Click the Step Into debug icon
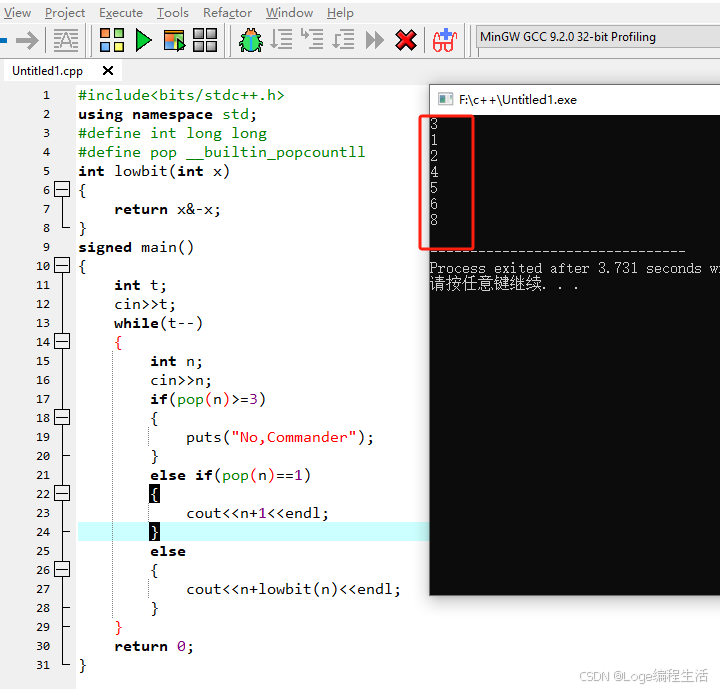This screenshot has height=689, width=720. pos(312,40)
